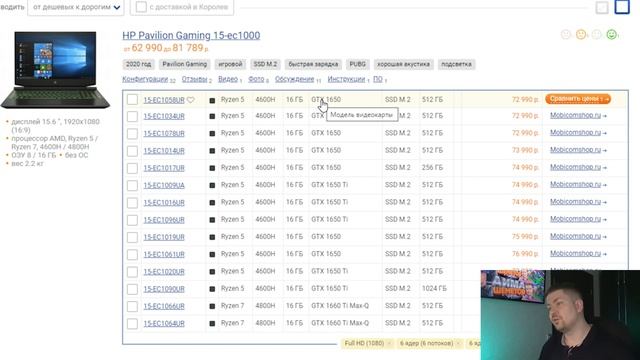Remove the 6 ядер (6 потоков) filter chip
Screen dimensions: 640x360
coord(458,343)
